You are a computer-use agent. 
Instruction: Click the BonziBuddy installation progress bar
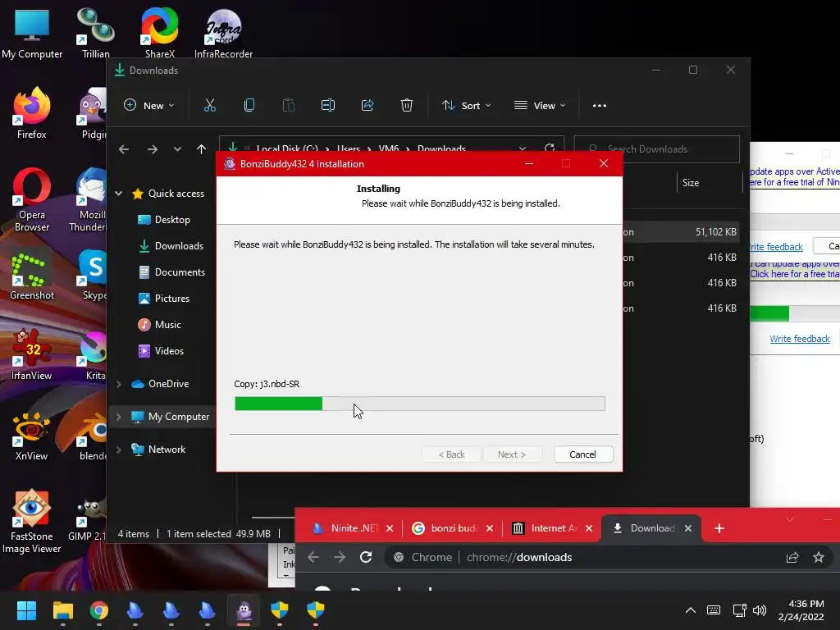420,404
